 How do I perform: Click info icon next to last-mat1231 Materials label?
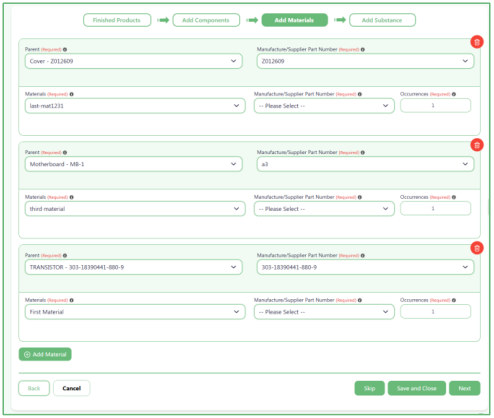[71, 94]
